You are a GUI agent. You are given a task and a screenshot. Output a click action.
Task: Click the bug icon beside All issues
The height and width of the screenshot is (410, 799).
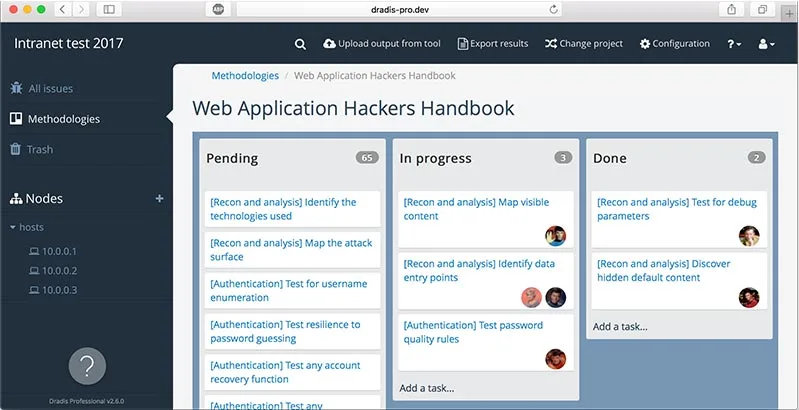click(16, 88)
